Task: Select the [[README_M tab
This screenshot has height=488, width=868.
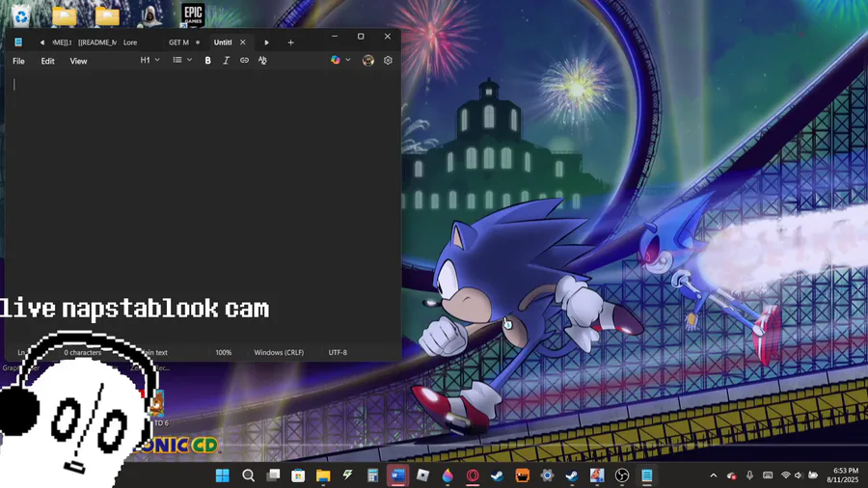Action: [x=97, y=42]
